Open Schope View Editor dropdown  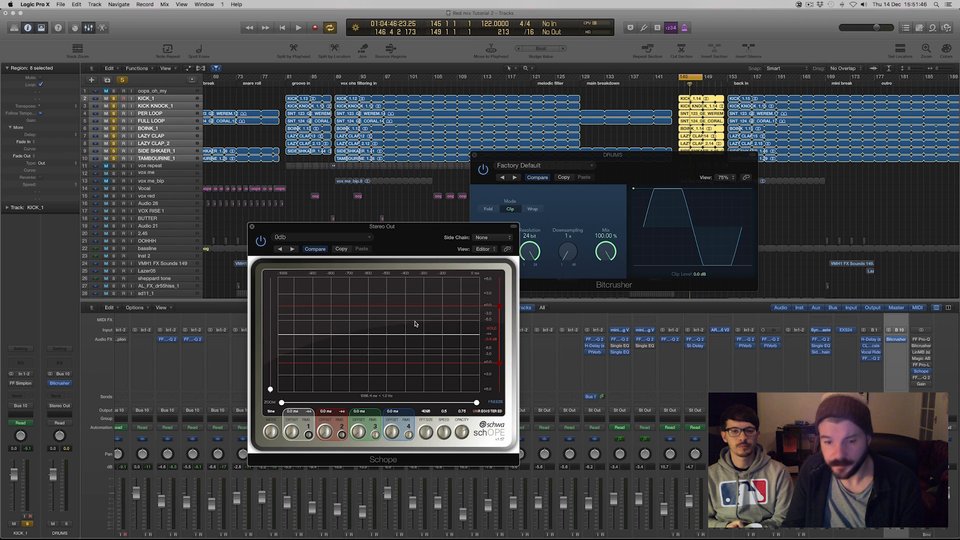point(485,249)
